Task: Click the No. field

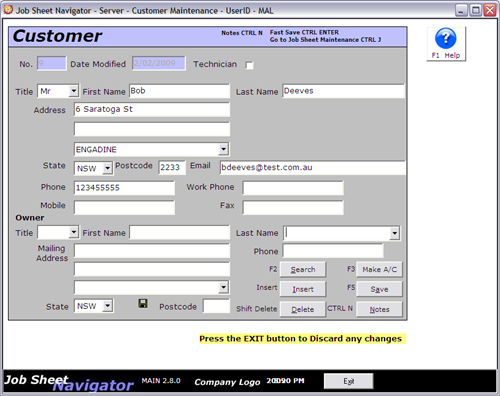Action: tap(51, 63)
